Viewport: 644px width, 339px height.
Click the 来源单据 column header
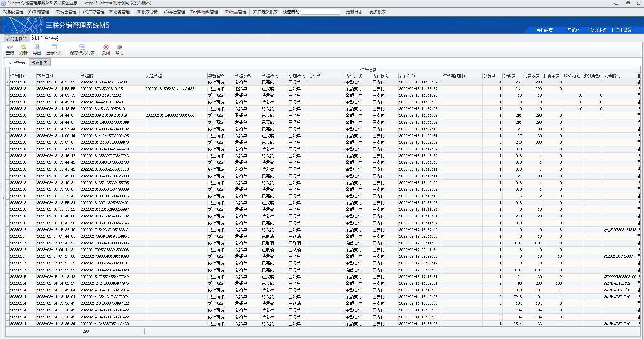tap(176, 76)
